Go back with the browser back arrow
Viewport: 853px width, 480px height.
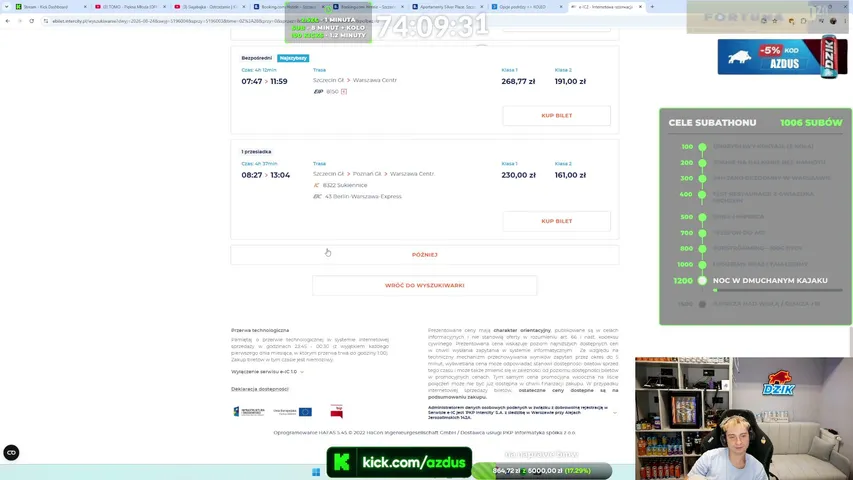[8, 21]
